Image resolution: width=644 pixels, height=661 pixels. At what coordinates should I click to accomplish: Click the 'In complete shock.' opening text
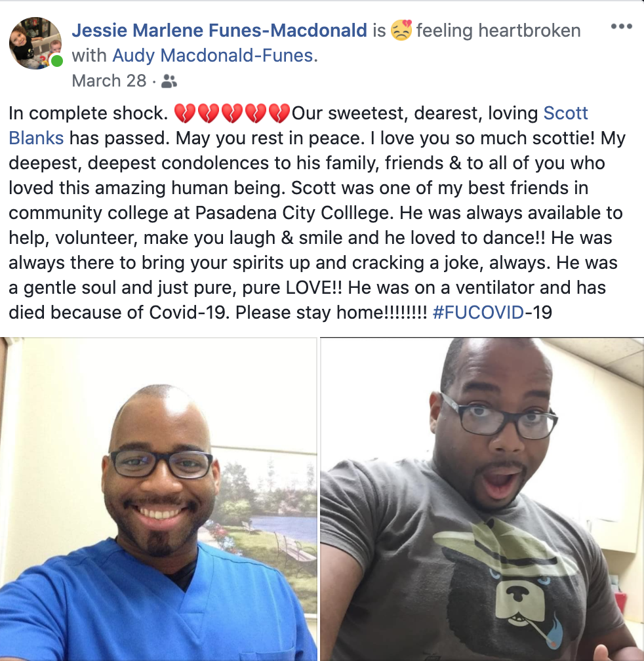89,113
